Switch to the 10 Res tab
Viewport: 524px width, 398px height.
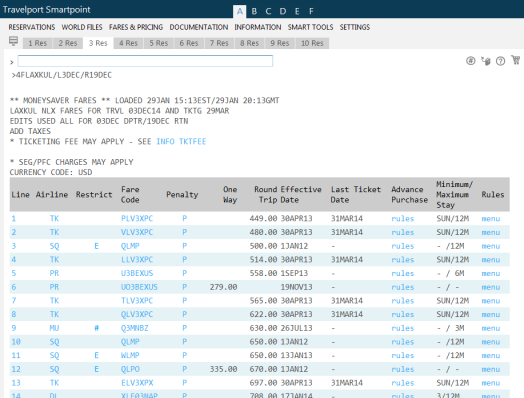[312, 43]
